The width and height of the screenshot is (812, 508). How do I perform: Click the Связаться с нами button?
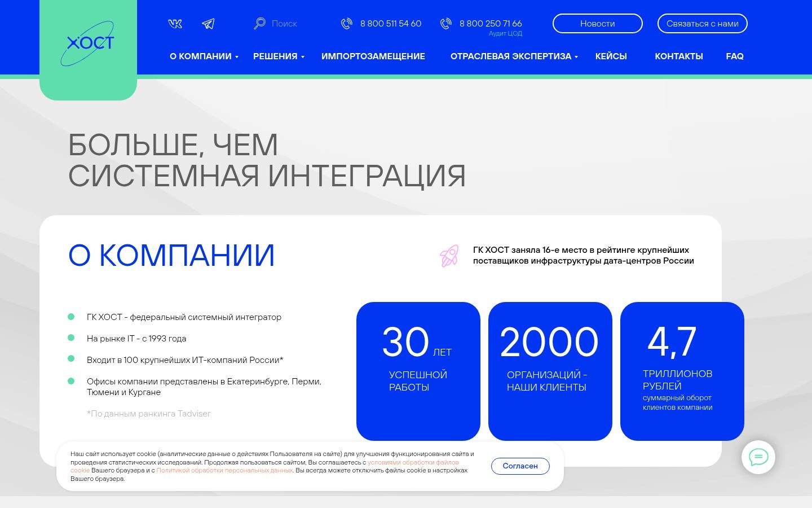click(x=703, y=24)
